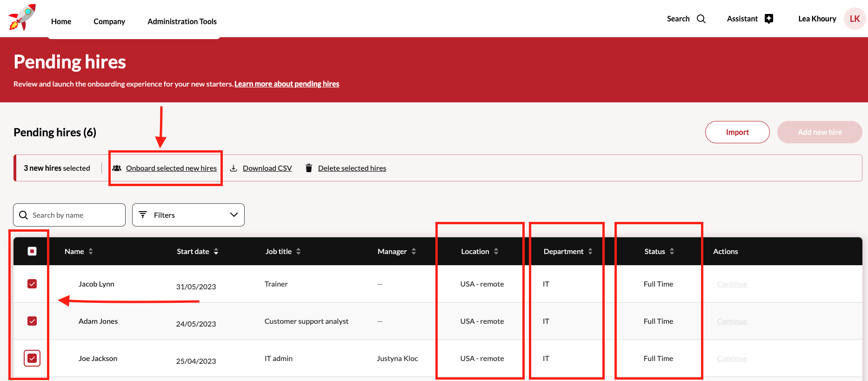868x381 pixels.
Task: Click the Onboard selected new hires people icon
Action: tap(117, 168)
